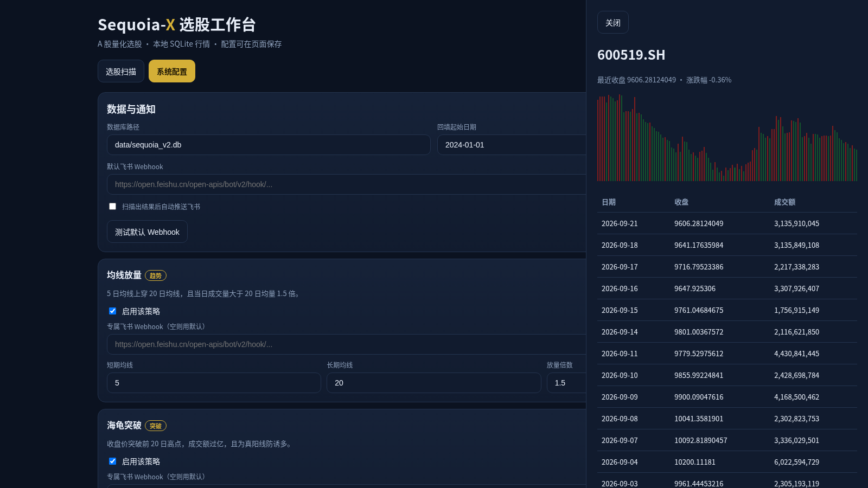Viewport: 868px width, 488px height.
Task: Click turnover value 4,430,841,445
Action: point(796,354)
